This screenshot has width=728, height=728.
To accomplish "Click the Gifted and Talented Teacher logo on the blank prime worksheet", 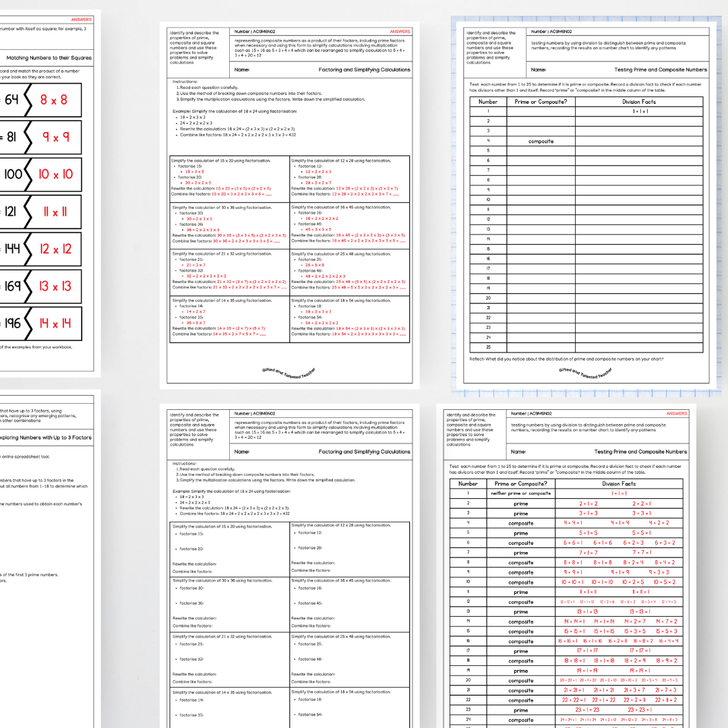I will 585,373.
